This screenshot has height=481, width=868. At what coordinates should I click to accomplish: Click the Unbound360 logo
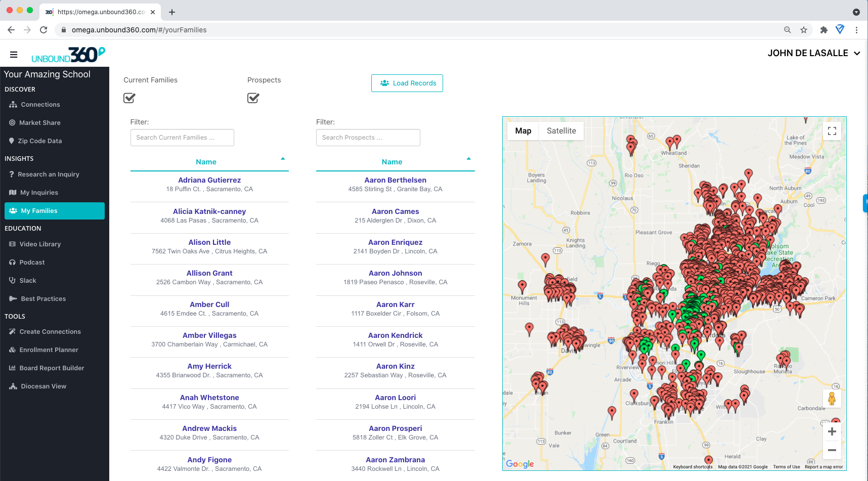click(x=68, y=55)
